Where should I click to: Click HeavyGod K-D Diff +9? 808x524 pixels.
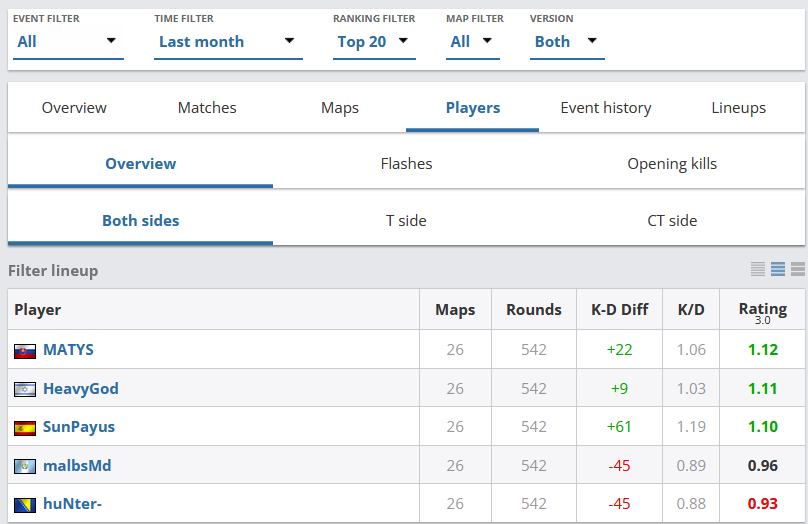pyautogui.click(x=619, y=388)
